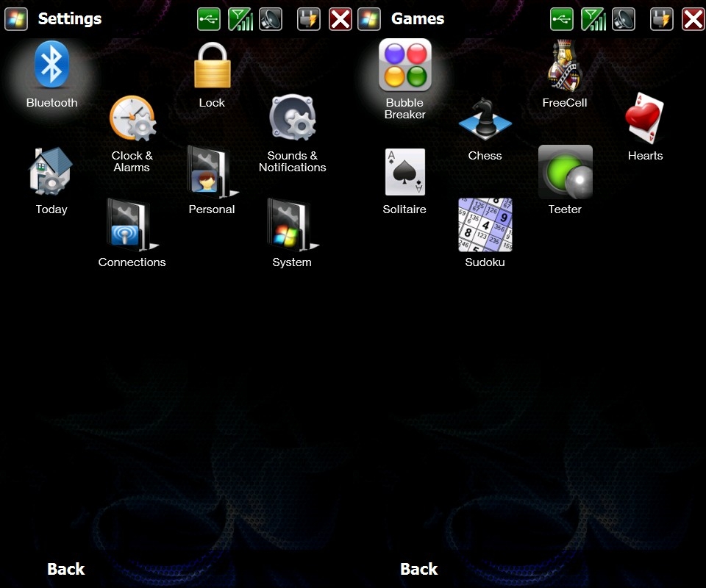The image size is (706, 588).
Task: Click speaker volume icon in Settings screen
Action: (x=271, y=19)
